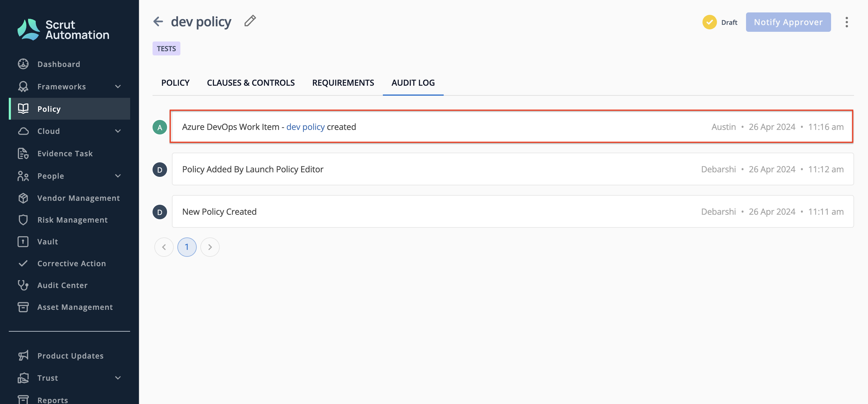The height and width of the screenshot is (404, 868).
Task: Click the Evidence Task document icon
Action: coord(23,154)
